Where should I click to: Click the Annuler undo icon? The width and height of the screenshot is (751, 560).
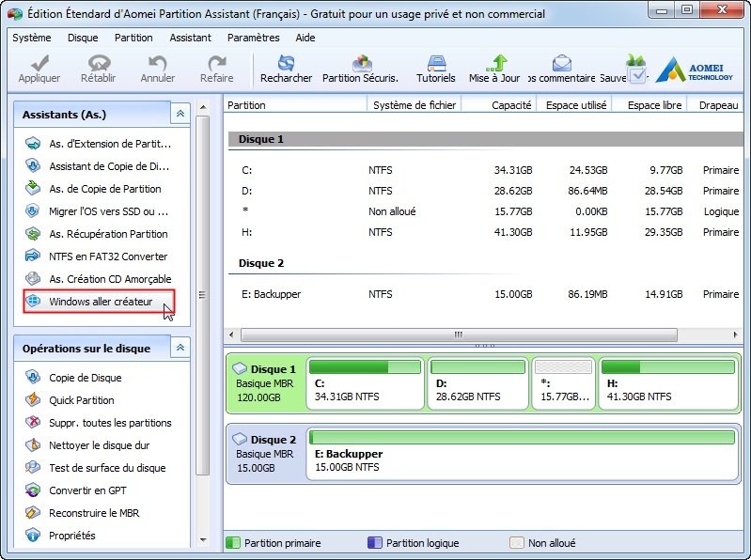click(158, 63)
